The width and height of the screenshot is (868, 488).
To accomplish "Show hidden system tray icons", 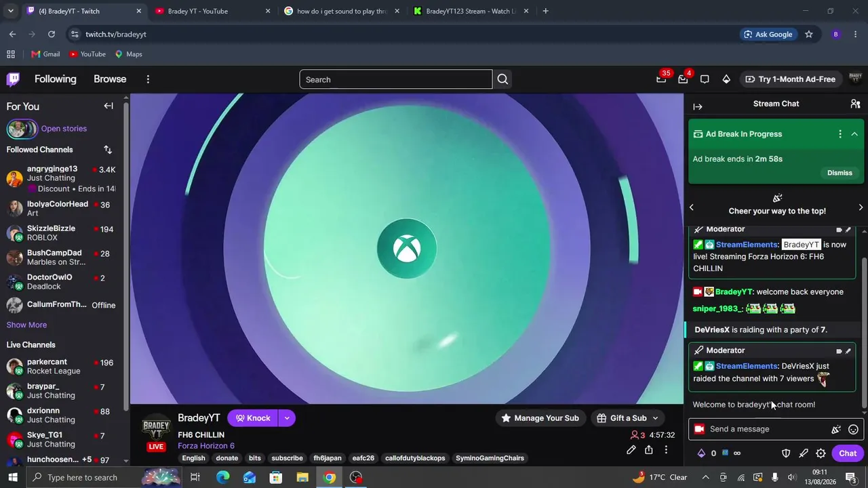I will (706, 477).
